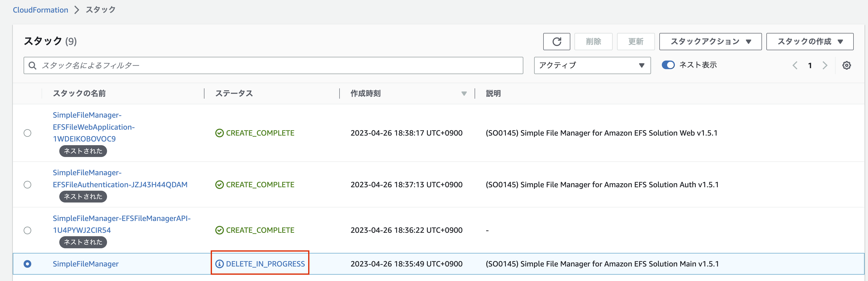Click 作成時刻 column header

click(x=366, y=93)
